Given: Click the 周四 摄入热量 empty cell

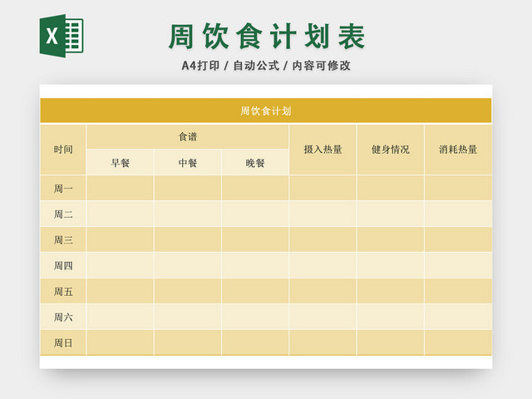Looking at the screenshot, I should click(x=323, y=265).
